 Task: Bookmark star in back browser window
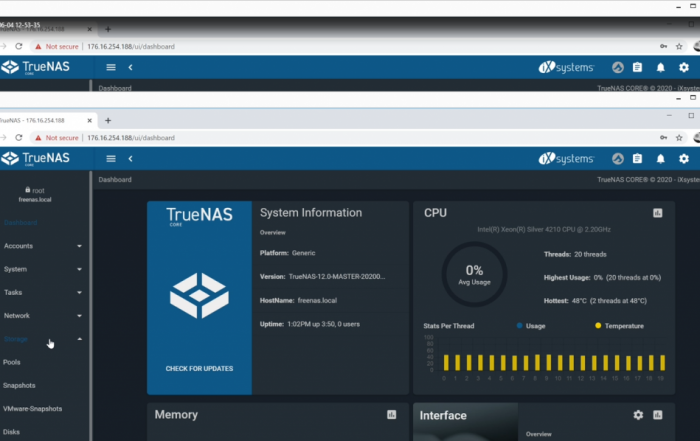(679, 46)
